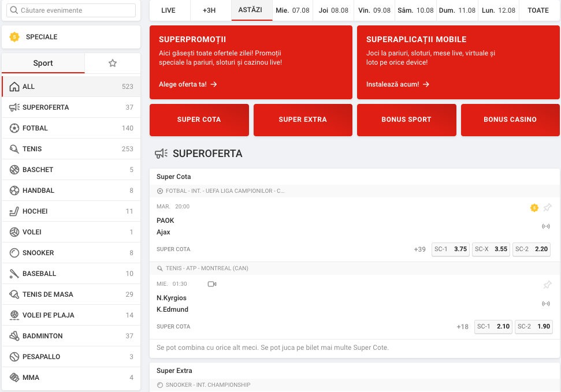Click the PAOK team name
This screenshot has height=392, width=561.
point(165,221)
